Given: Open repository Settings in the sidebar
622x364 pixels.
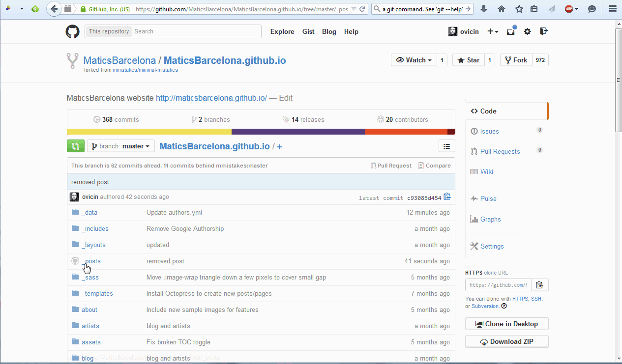Looking at the screenshot, I should tap(487, 246).
